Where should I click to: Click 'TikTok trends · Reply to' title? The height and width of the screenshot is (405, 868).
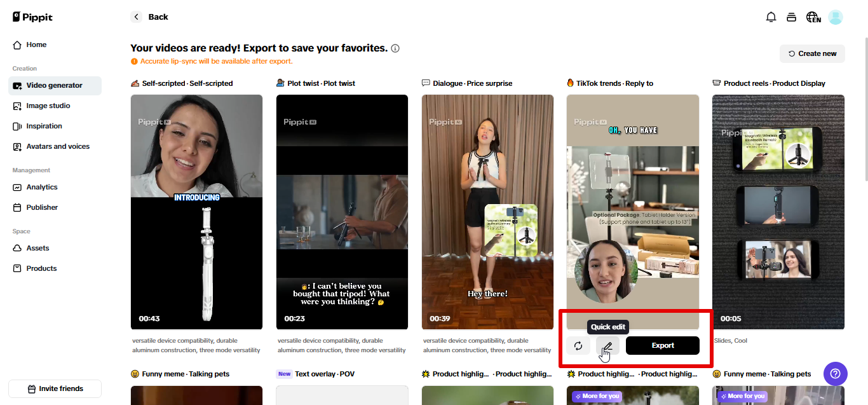pos(615,83)
